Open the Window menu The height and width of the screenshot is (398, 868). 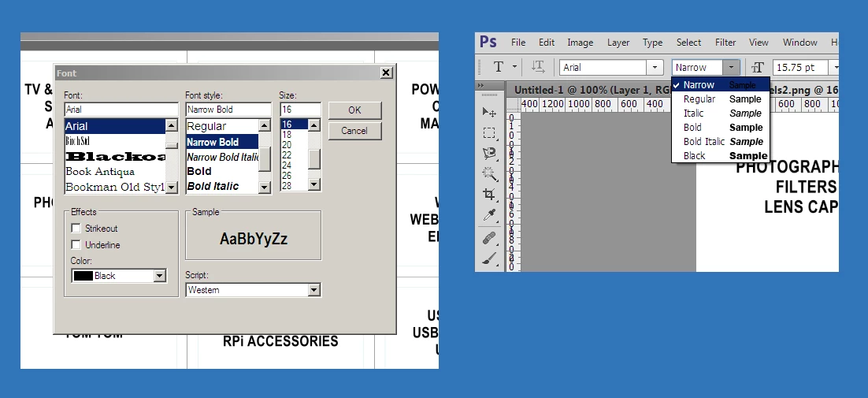[x=800, y=42]
